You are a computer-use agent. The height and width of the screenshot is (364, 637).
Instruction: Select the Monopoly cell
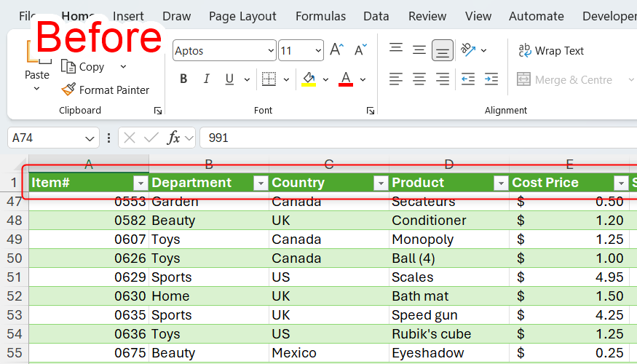point(449,240)
